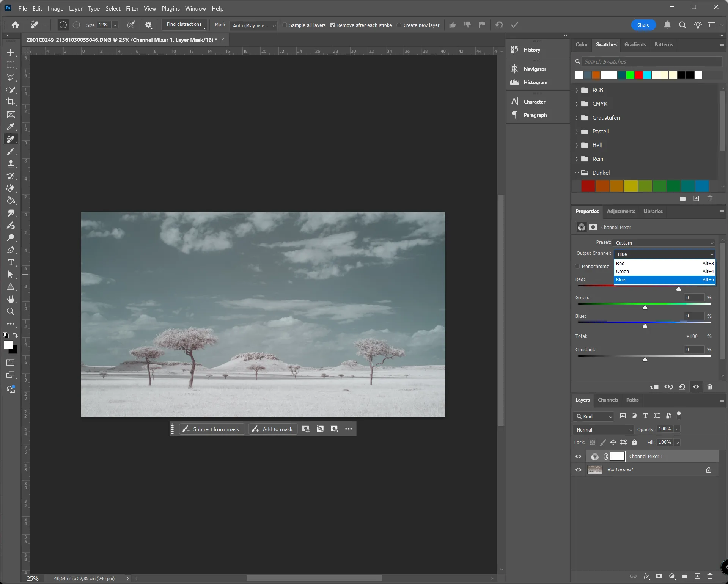Expand the CMYK swatch folder
Screen dimensions: 728x584
pyautogui.click(x=577, y=104)
